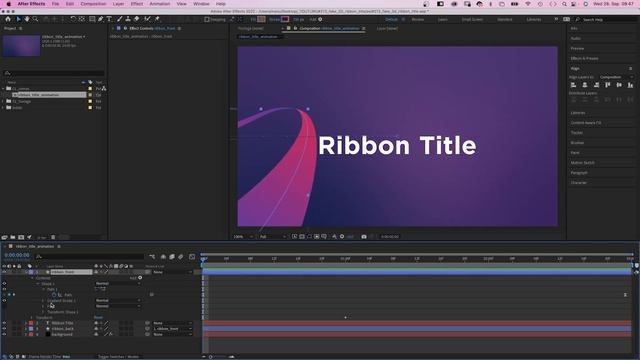This screenshot has width=640, height=360.
Task: Open the Paragraph panel
Action: (x=579, y=173)
